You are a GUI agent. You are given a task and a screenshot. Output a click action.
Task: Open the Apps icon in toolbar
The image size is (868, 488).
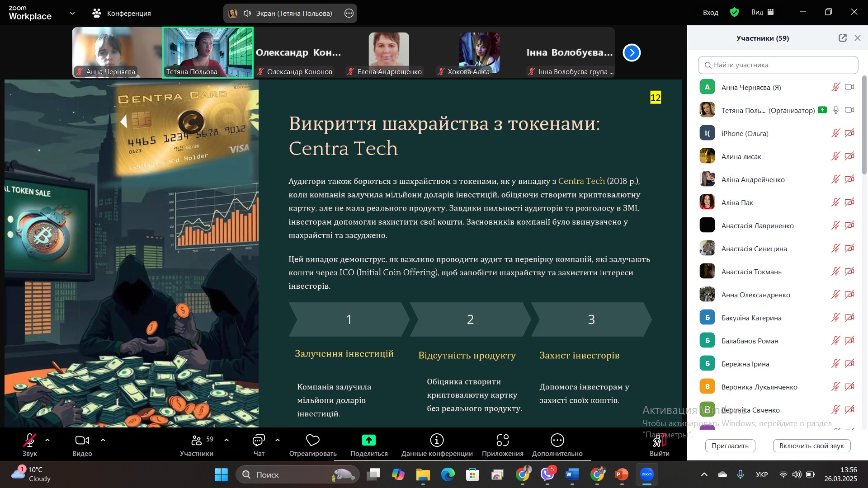pos(502,440)
